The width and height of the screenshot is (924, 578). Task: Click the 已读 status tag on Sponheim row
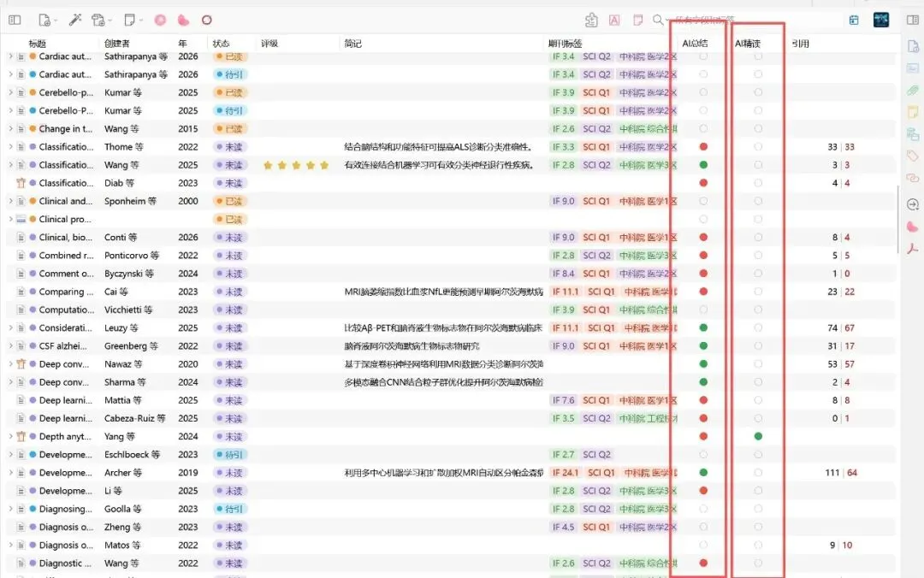(x=228, y=201)
